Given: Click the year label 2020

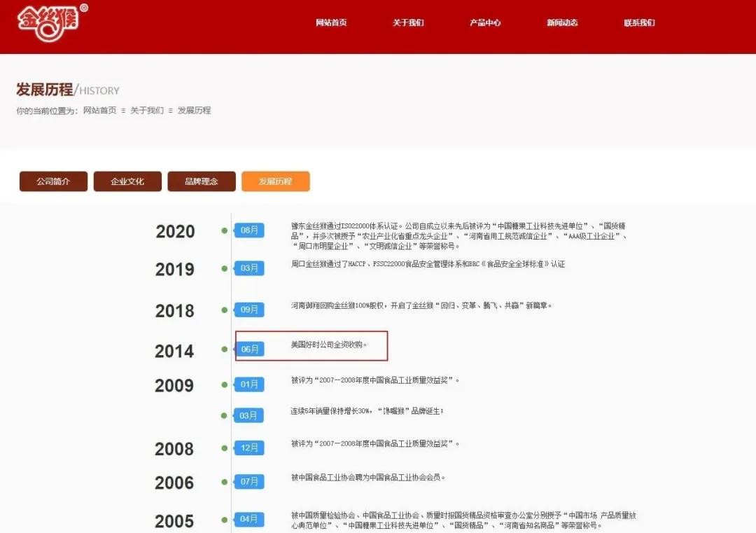Looking at the screenshot, I should pyautogui.click(x=176, y=232).
